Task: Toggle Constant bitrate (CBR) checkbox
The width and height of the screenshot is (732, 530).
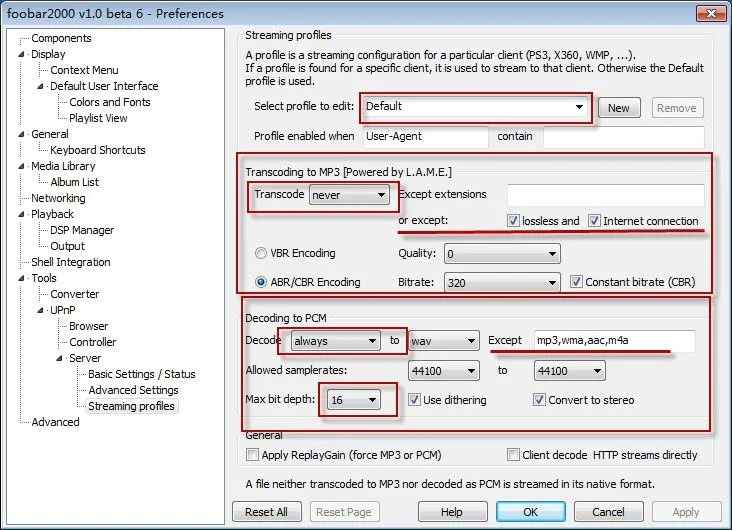Action: (576, 282)
